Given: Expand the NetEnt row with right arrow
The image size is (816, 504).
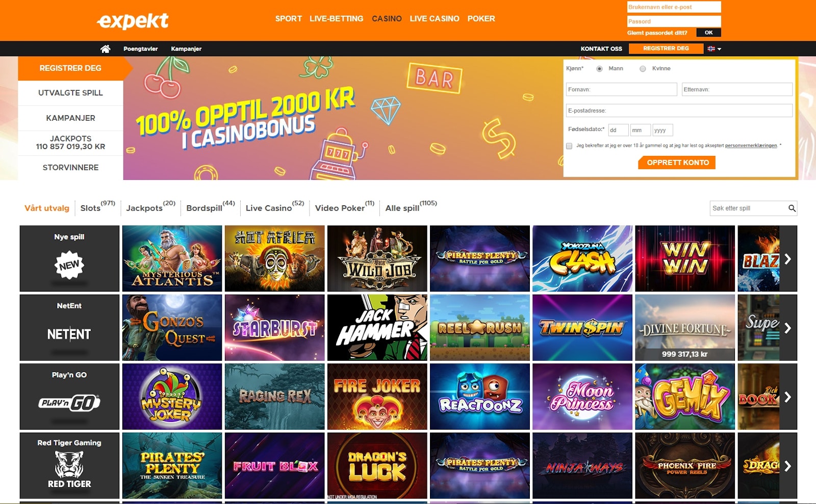Looking at the screenshot, I should 788,328.
